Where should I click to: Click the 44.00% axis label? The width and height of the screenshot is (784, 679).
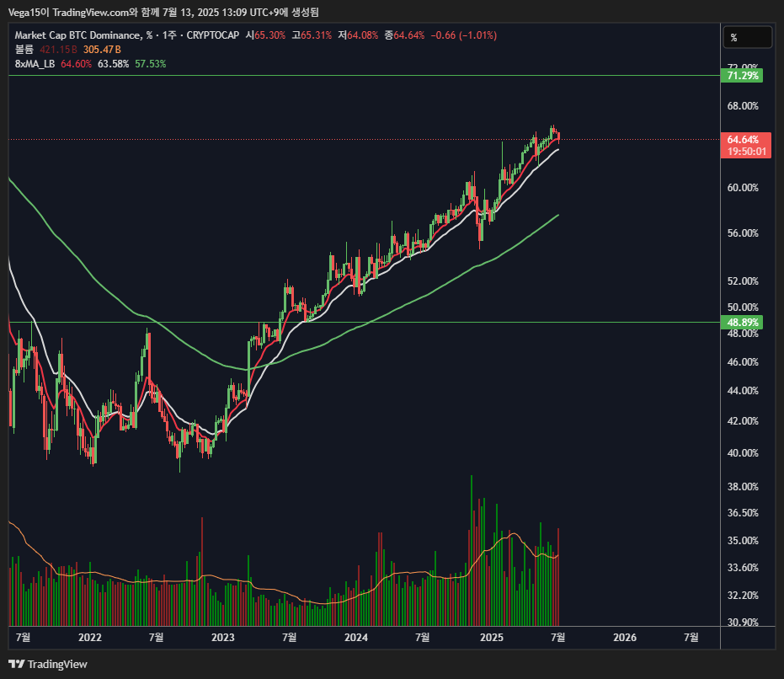[x=743, y=391]
